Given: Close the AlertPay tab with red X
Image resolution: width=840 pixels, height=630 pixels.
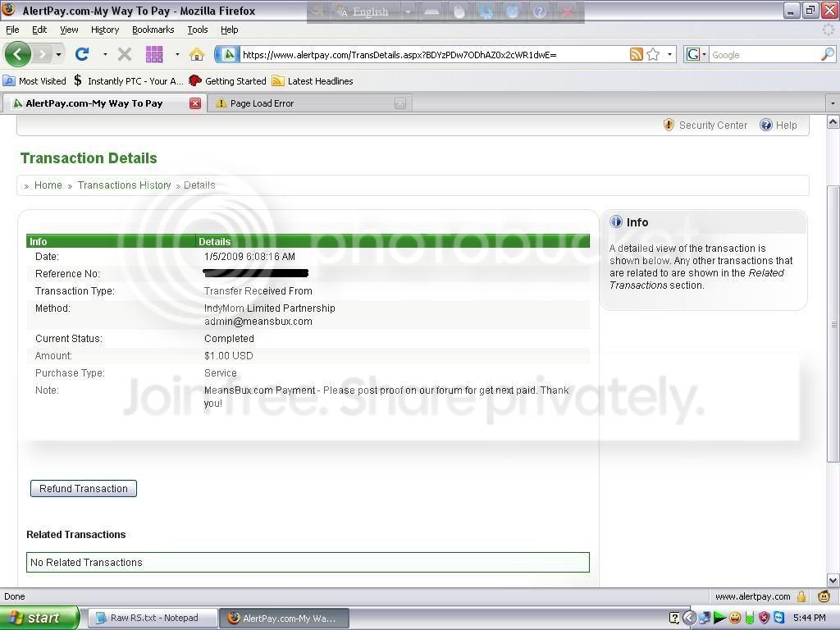Looking at the screenshot, I should [195, 103].
